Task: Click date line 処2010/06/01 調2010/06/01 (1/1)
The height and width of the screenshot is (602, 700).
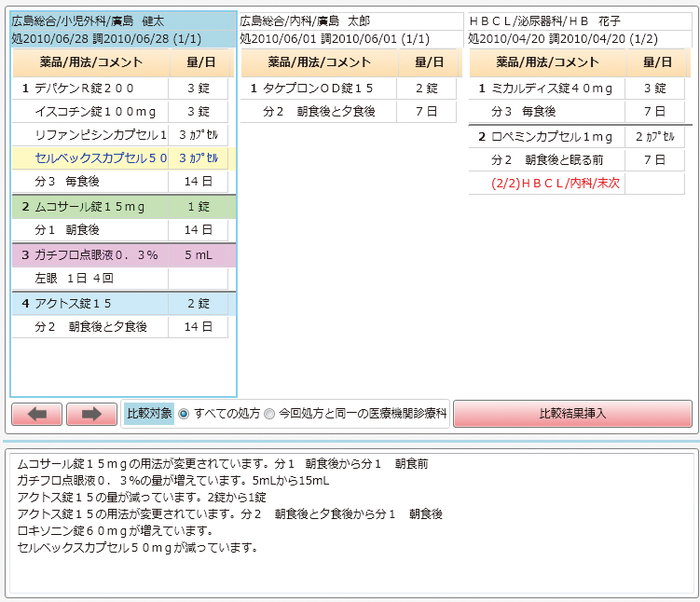Action: coord(350,39)
